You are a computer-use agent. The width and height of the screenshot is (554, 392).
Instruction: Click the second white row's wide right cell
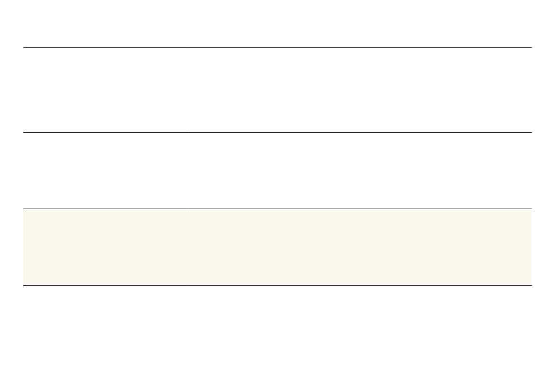coord(360,171)
